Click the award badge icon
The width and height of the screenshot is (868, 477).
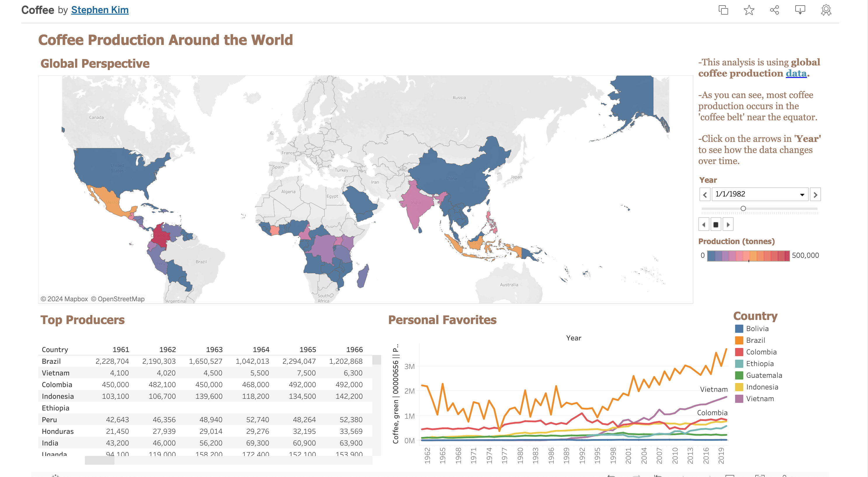[826, 10]
